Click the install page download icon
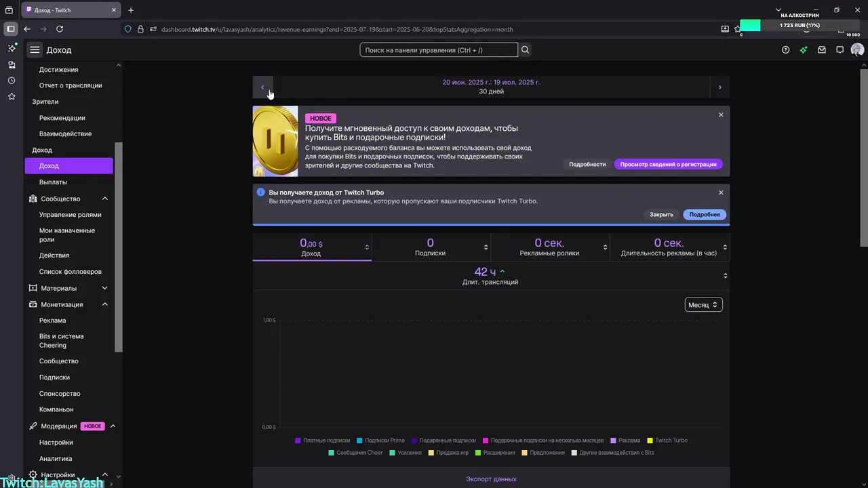868x488 pixels. (x=725, y=29)
